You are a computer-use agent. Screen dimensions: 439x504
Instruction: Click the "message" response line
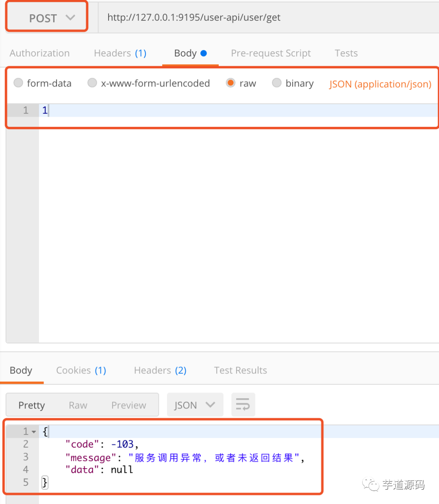[185, 458]
